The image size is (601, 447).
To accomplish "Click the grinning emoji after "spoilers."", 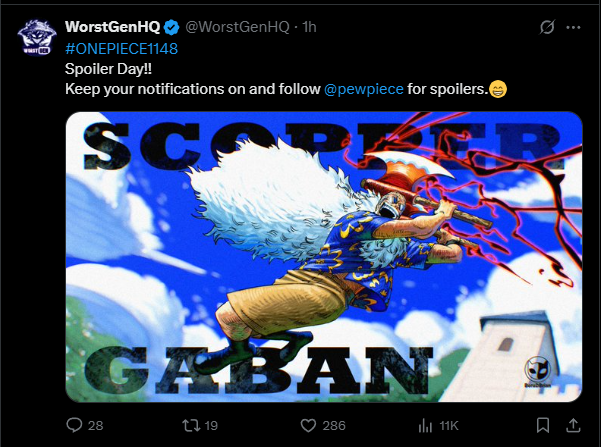I will 498,89.
